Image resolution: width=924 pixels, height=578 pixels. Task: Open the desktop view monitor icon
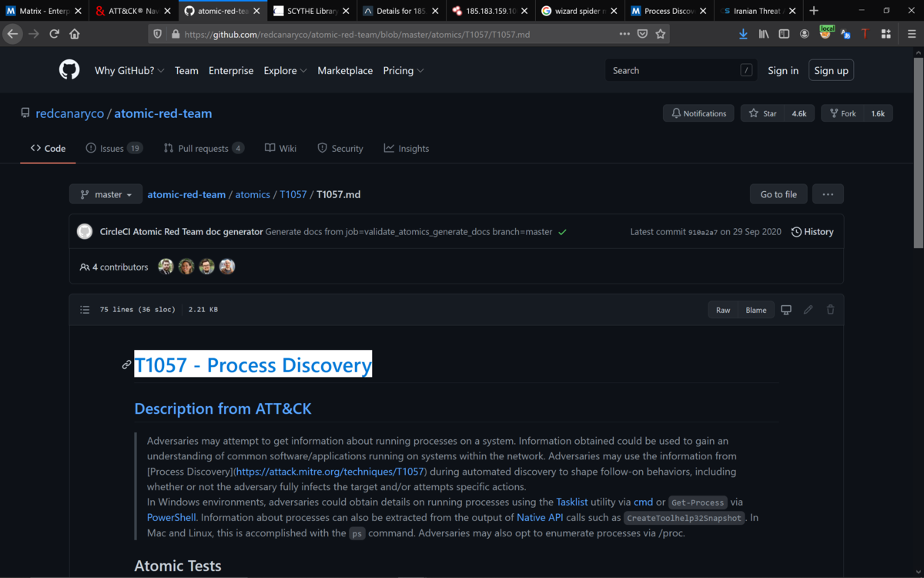[786, 310]
